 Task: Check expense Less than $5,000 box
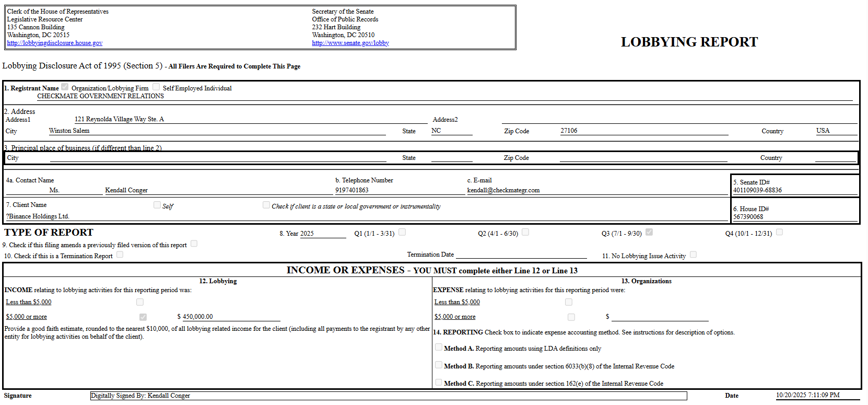[x=569, y=302]
